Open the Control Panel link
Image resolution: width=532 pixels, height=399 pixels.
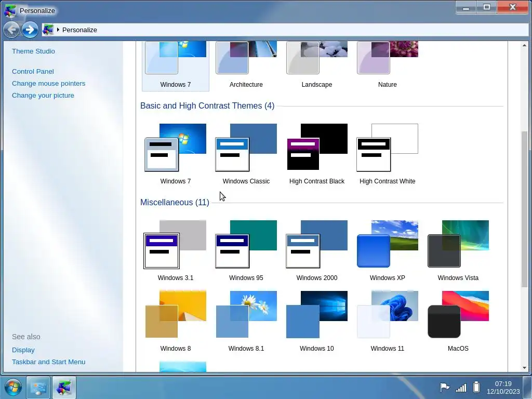(33, 72)
